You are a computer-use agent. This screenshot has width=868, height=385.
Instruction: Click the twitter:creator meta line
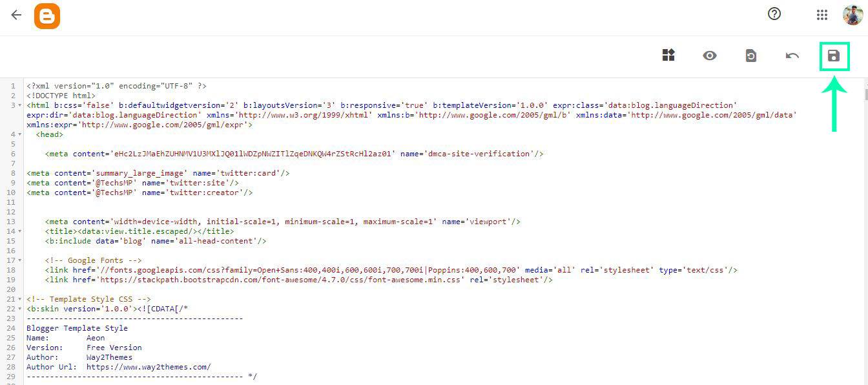(139, 192)
